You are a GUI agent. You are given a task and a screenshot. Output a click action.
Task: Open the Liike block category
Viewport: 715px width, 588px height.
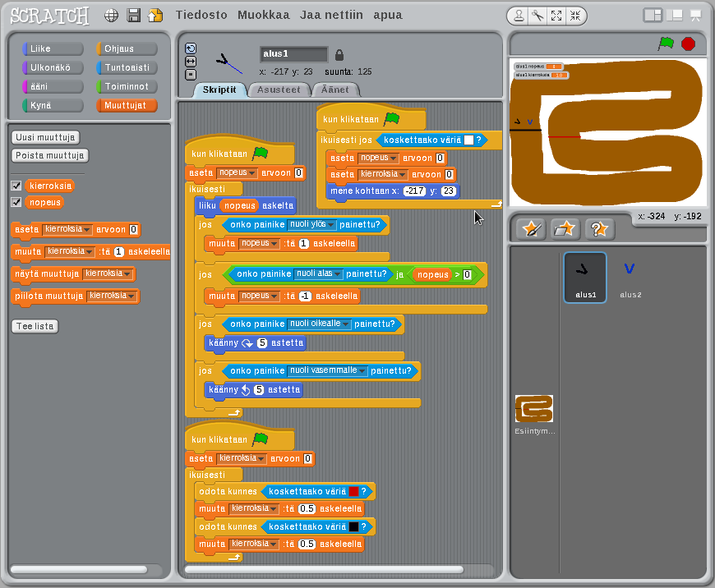pyautogui.click(x=53, y=48)
